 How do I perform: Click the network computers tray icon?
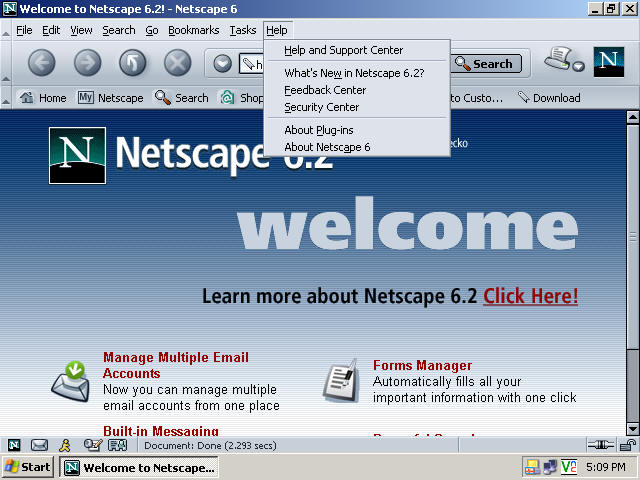[550, 467]
